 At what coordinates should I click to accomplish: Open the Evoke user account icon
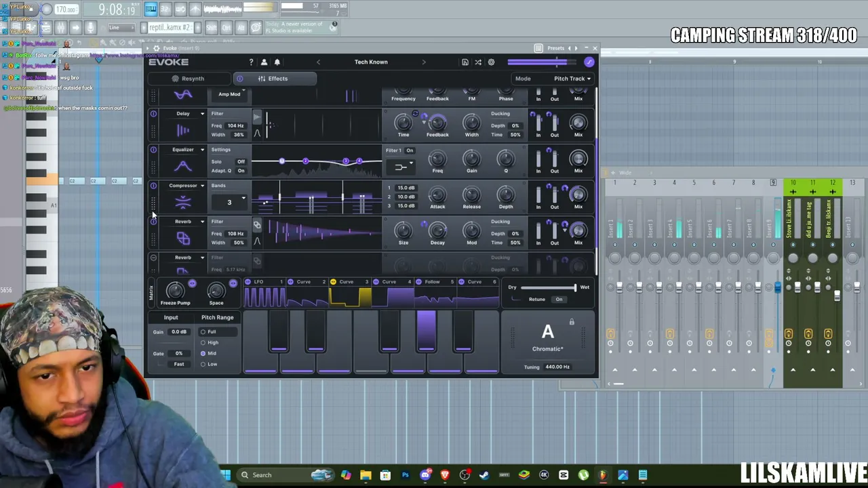click(264, 62)
